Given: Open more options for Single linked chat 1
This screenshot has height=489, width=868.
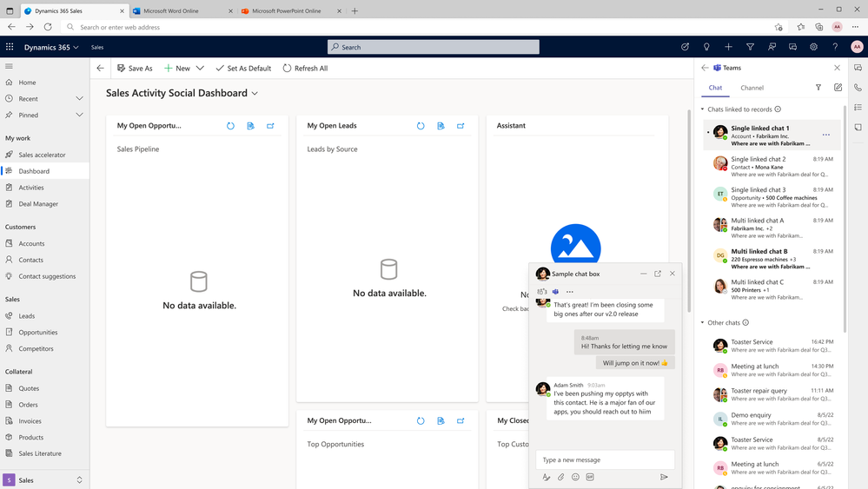Looking at the screenshot, I should [x=826, y=135].
